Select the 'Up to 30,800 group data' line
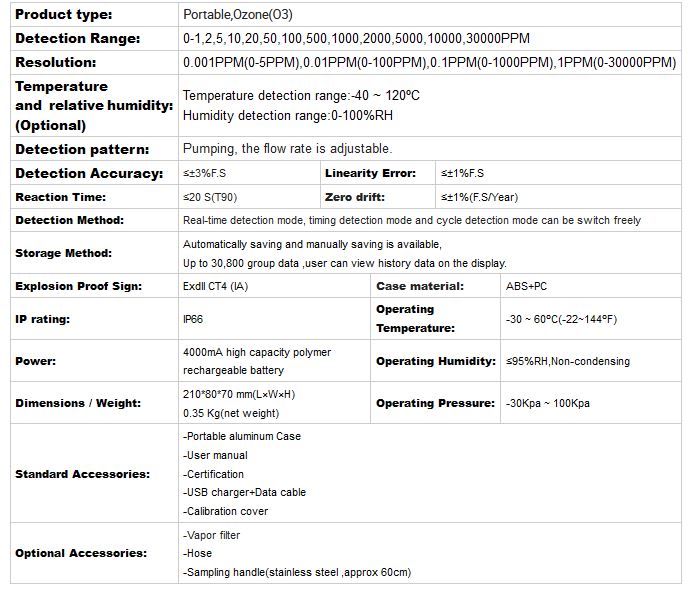The width and height of the screenshot is (693, 601). click(x=345, y=263)
